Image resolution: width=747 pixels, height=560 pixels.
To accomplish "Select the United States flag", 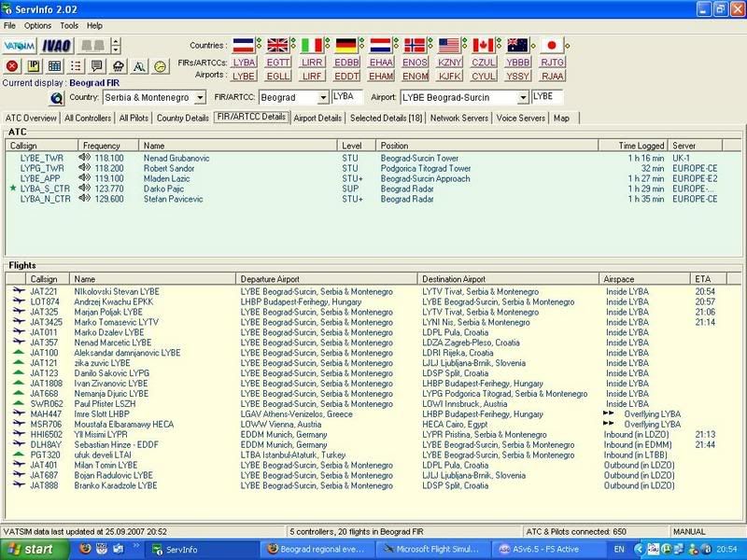I will (449, 45).
